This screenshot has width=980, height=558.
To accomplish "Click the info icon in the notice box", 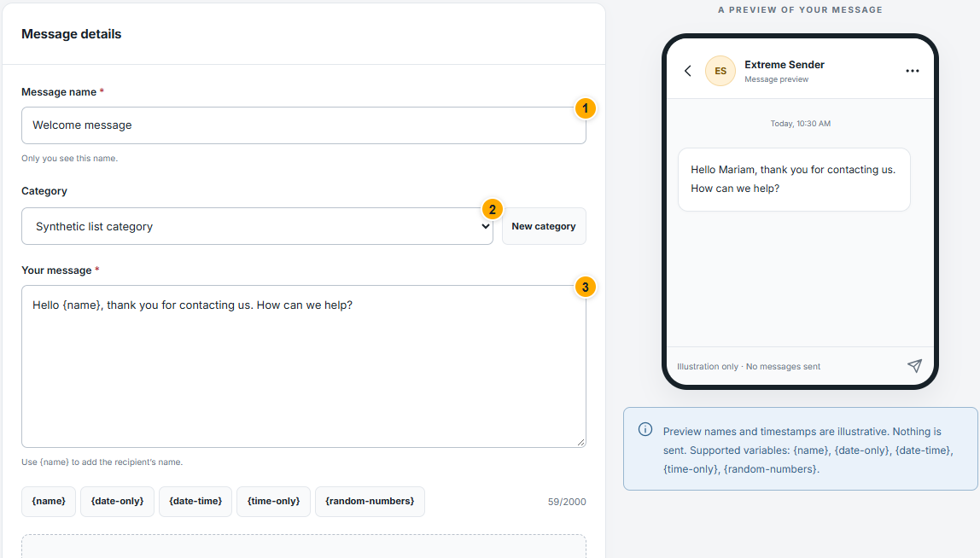I will (x=645, y=429).
